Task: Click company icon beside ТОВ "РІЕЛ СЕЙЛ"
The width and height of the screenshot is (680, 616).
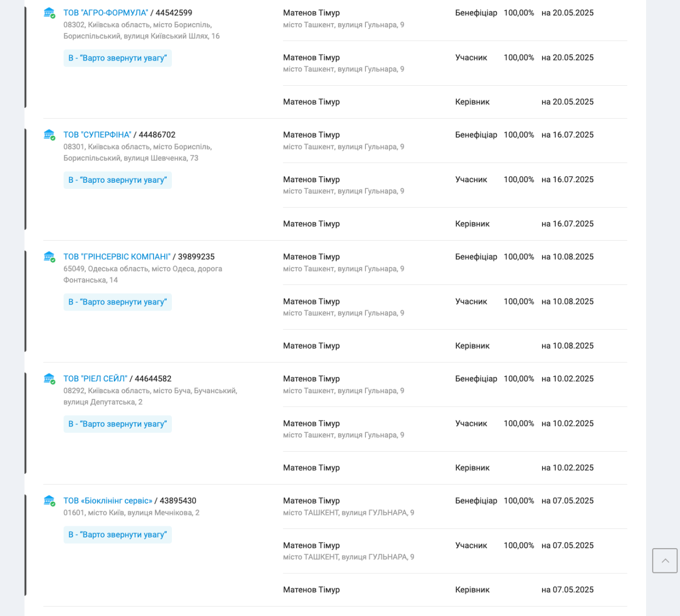Action: click(49, 379)
